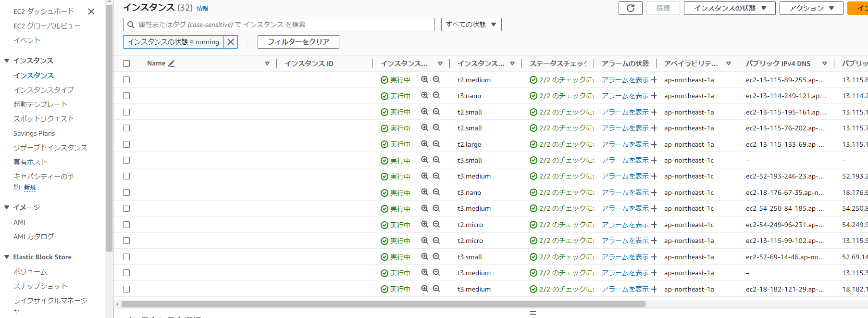Check the box for first t2.medium instance

point(126,80)
